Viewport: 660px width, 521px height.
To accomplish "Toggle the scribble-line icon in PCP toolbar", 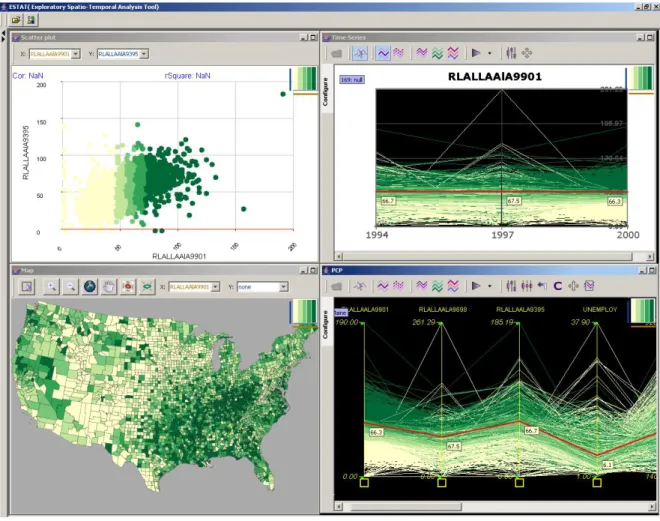I will (x=360, y=286).
